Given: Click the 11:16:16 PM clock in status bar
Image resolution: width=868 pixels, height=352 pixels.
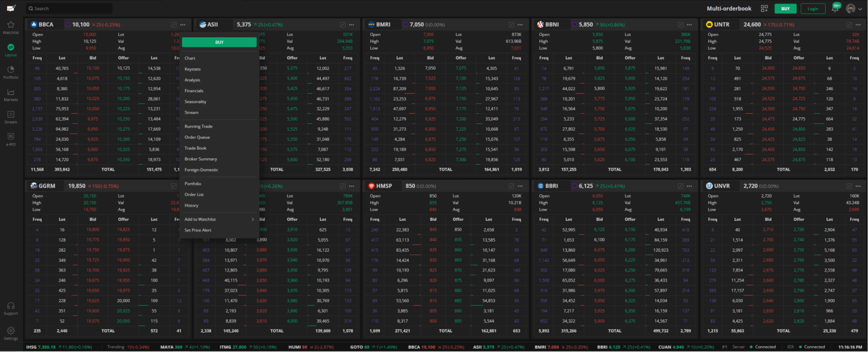Looking at the screenshot, I should [850, 347].
